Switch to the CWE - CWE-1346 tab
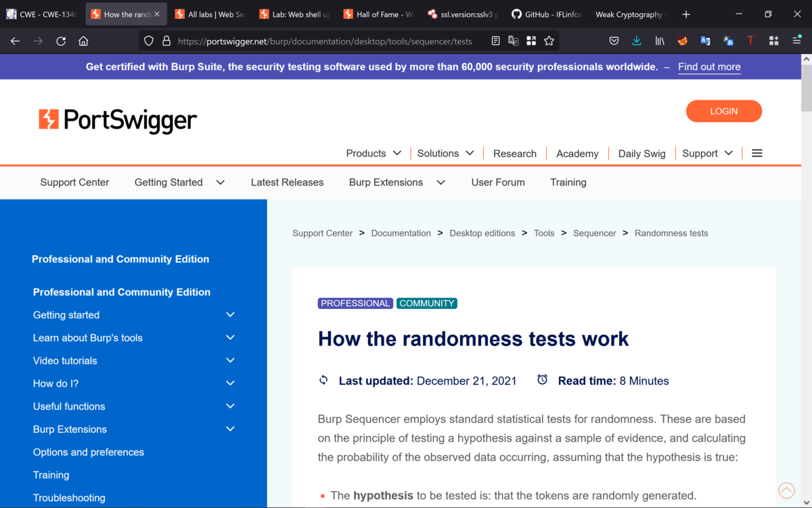This screenshot has width=812, height=508. 42,14
